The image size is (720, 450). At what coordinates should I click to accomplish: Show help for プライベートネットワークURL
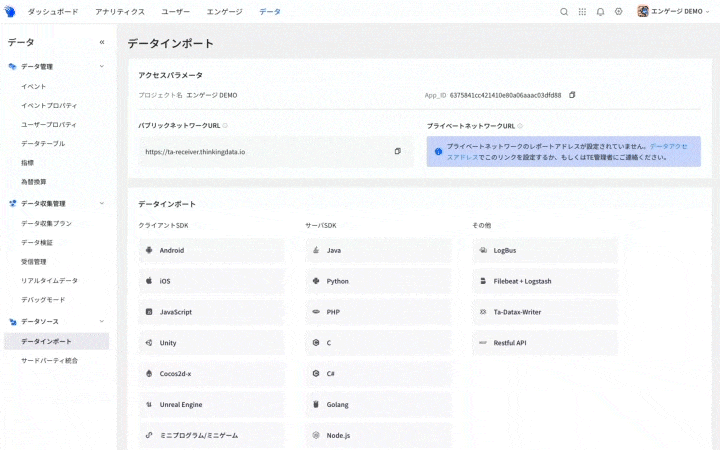(x=520, y=126)
